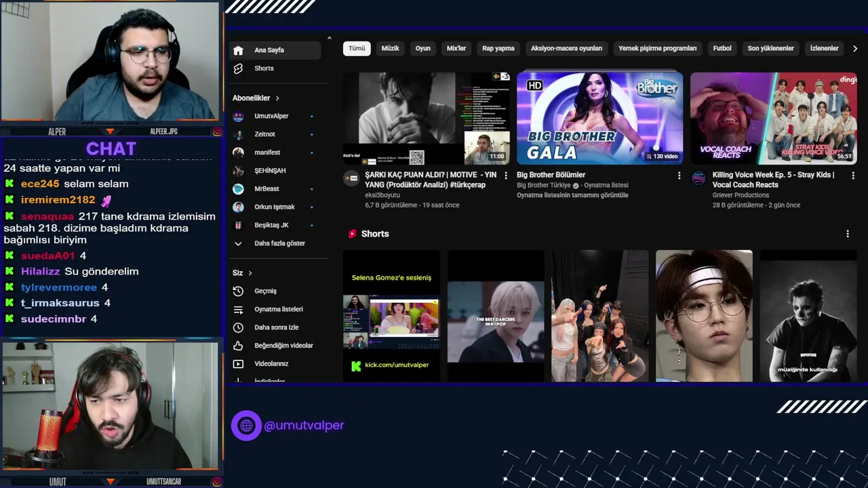Click username sudecimnbr in chat
This screenshot has height=488, width=868.
(54, 319)
